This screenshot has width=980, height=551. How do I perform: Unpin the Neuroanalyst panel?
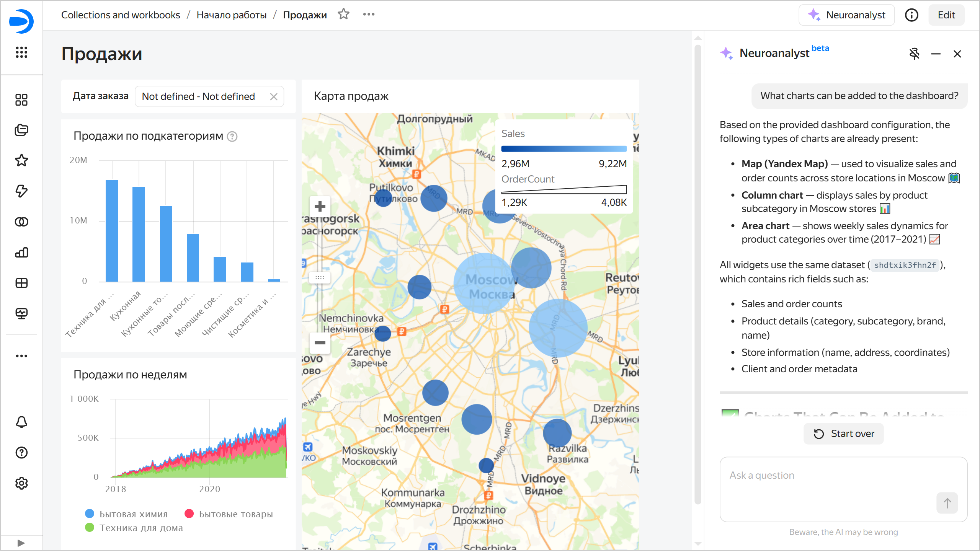(x=914, y=54)
